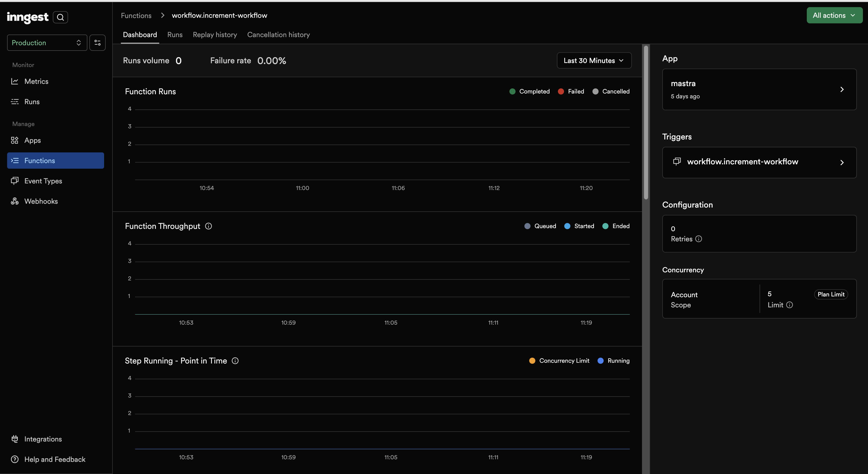Screen dimensions: 868x474
Task: Click info icon next to Function Throughput
Action: [208, 226]
